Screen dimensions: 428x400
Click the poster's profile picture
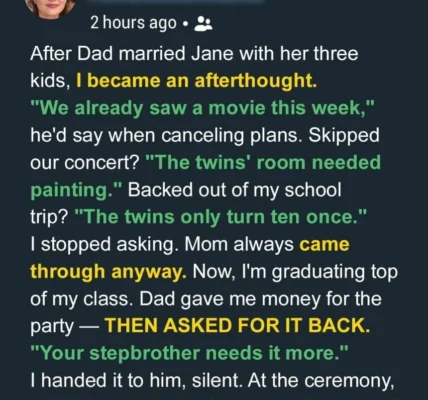(51, 7)
